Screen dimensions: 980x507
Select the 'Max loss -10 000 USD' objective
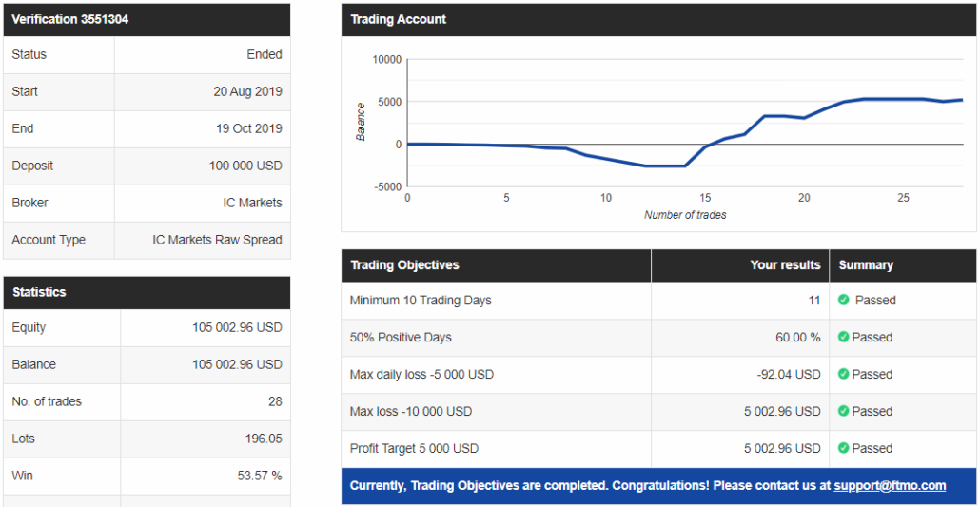411,411
